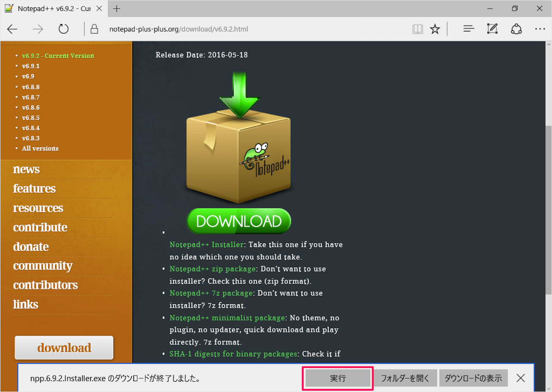This screenshot has width=552, height=392.
Task: Click the Notepad++ Installer link
Action: coord(207,245)
